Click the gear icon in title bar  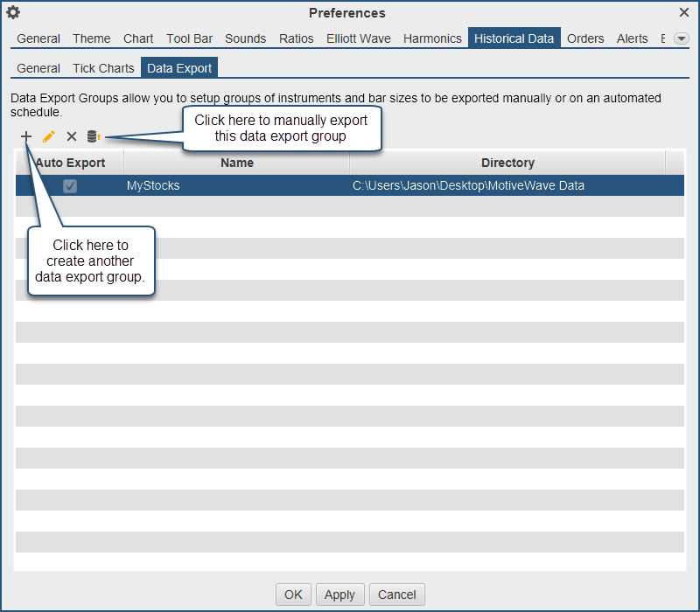(13, 13)
